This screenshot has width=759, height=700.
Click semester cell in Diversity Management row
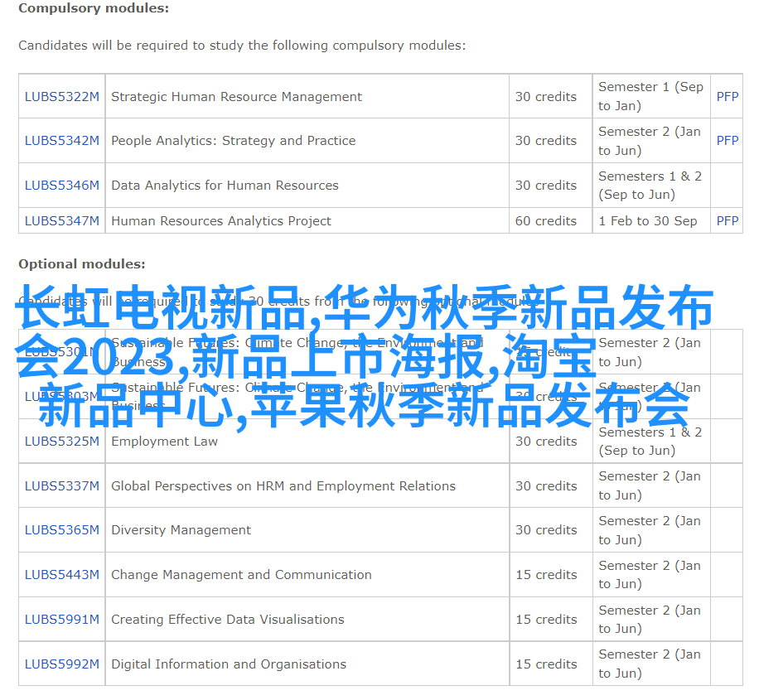tap(650, 529)
